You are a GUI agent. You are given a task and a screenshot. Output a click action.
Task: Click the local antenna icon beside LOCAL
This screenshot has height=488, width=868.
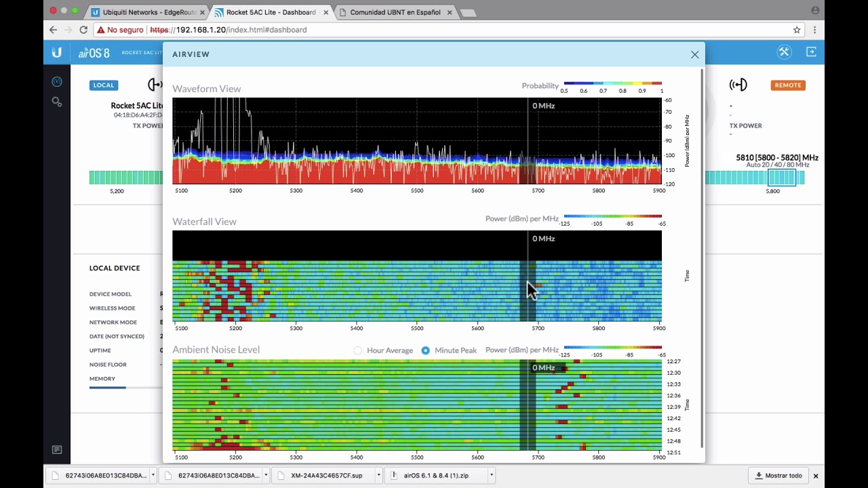(155, 85)
